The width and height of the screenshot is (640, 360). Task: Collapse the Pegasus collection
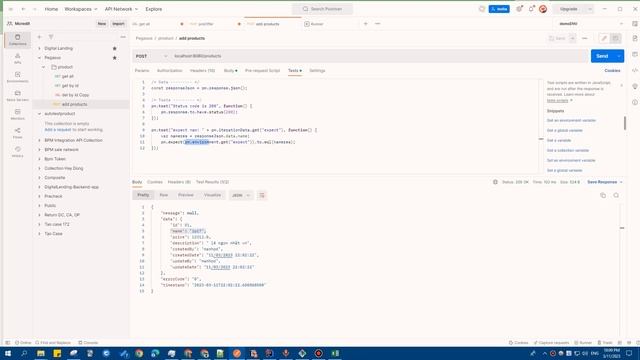pos(40,58)
